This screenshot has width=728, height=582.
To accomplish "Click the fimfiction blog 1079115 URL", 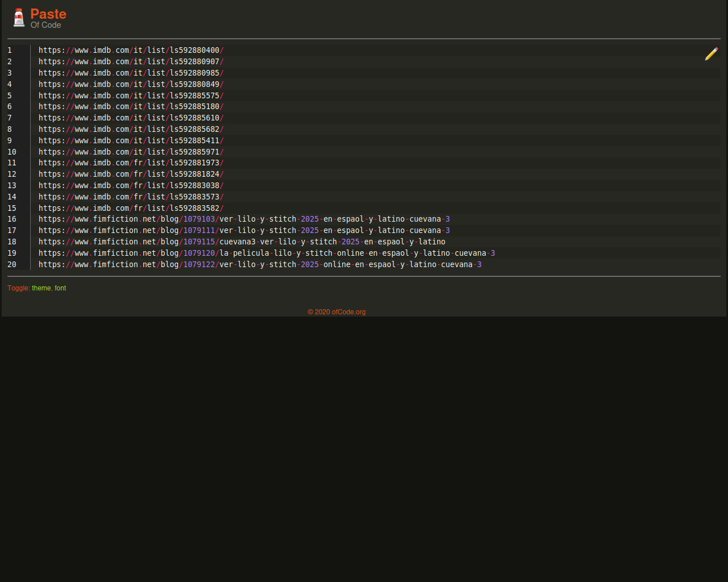I will 242,242.
